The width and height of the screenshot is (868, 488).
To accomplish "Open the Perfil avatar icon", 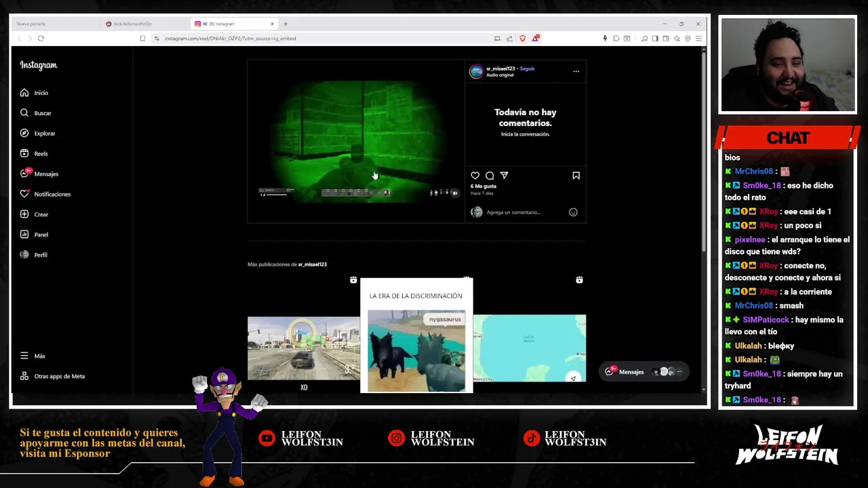I will click(24, 255).
